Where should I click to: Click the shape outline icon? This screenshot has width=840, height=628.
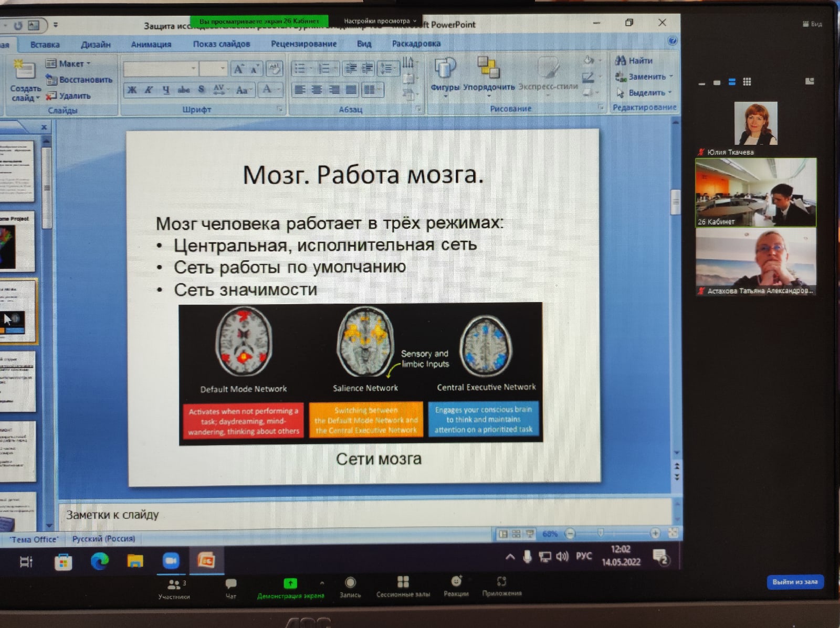pyautogui.click(x=590, y=78)
